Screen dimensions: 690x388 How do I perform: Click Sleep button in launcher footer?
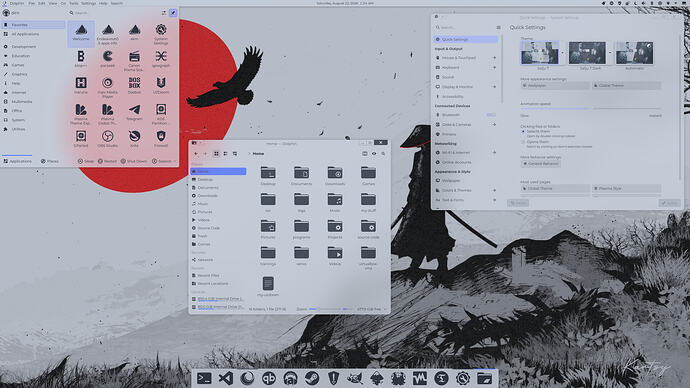point(86,161)
